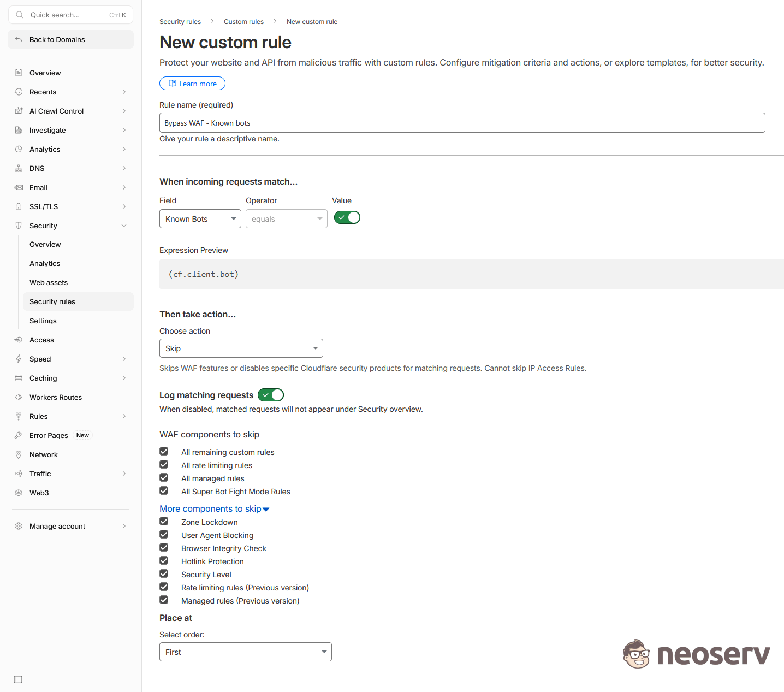This screenshot has height=692, width=784.
Task: Open the equals operator dropdown
Action: coord(287,219)
